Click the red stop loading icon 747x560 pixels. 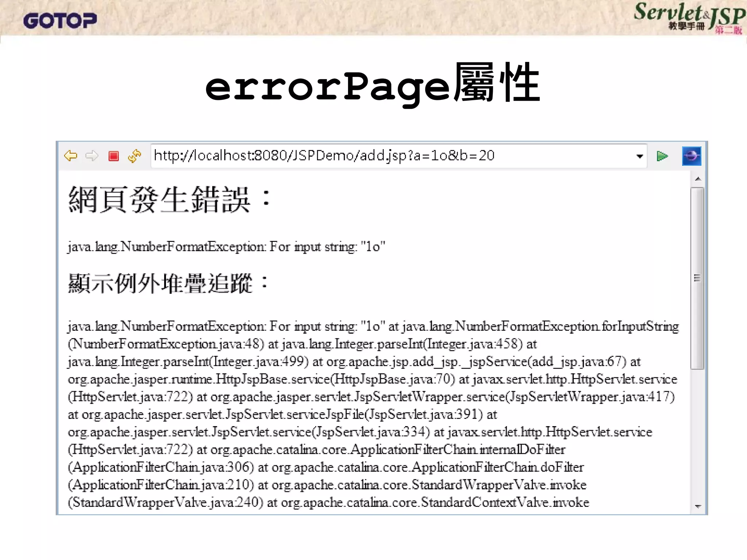click(x=114, y=156)
